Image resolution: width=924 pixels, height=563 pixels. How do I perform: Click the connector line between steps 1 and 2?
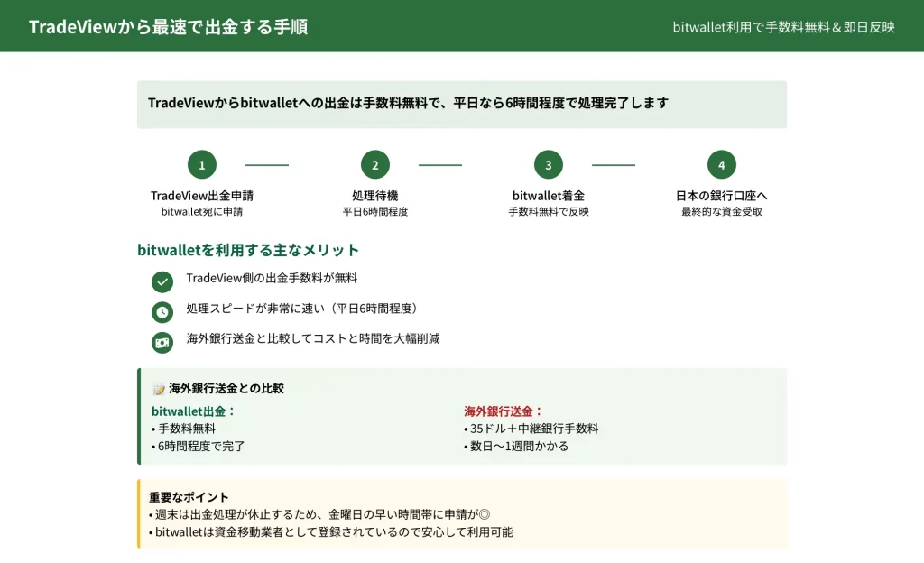(267, 165)
